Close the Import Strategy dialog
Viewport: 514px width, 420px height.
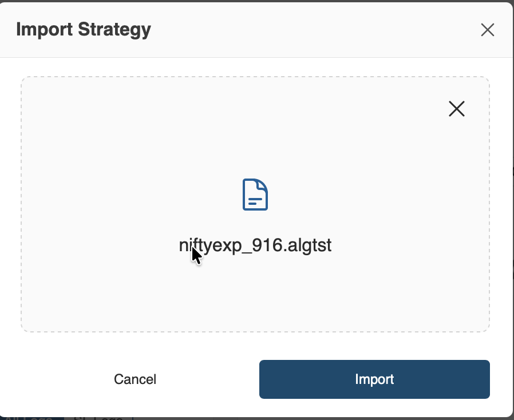[487, 30]
